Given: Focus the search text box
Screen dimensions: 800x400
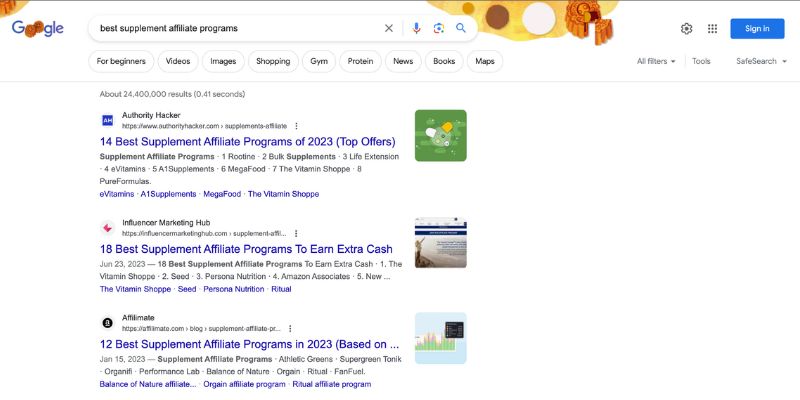Looking at the screenshot, I should [237, 29].
